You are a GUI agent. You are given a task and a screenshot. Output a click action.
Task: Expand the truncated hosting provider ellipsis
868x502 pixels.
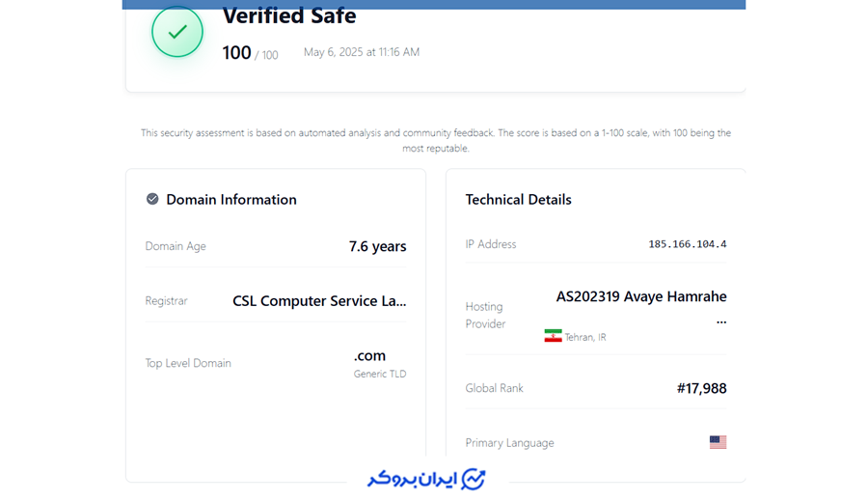coord(720,321)
